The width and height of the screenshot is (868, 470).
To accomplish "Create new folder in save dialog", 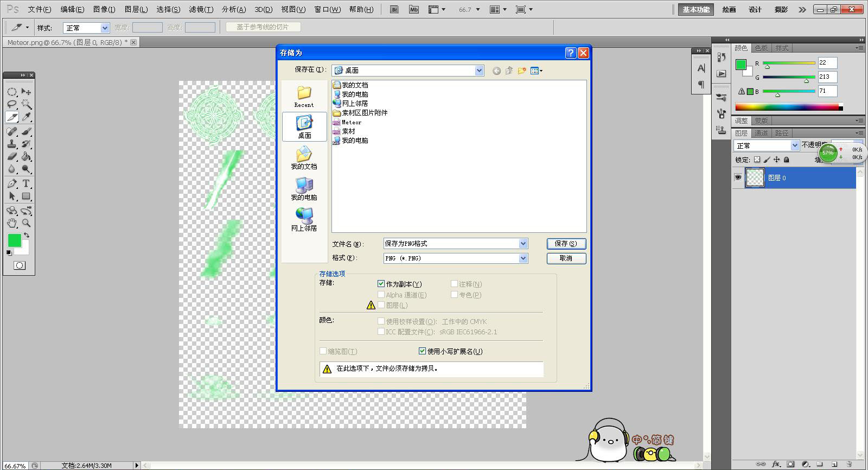I will (522, 71).
